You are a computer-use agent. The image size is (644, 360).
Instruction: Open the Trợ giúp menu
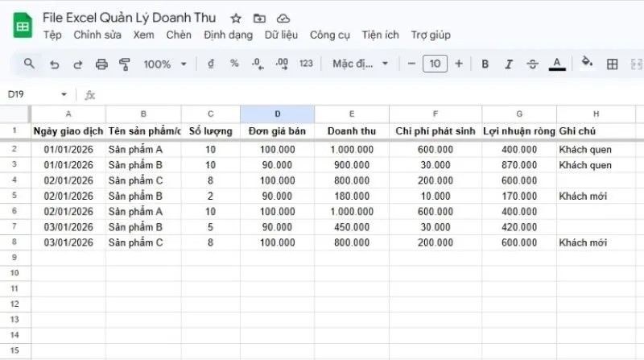coord(431,35)
